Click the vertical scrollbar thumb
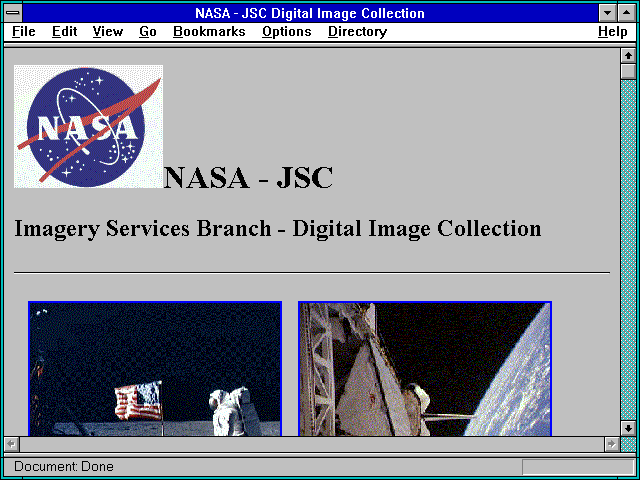 628,71
